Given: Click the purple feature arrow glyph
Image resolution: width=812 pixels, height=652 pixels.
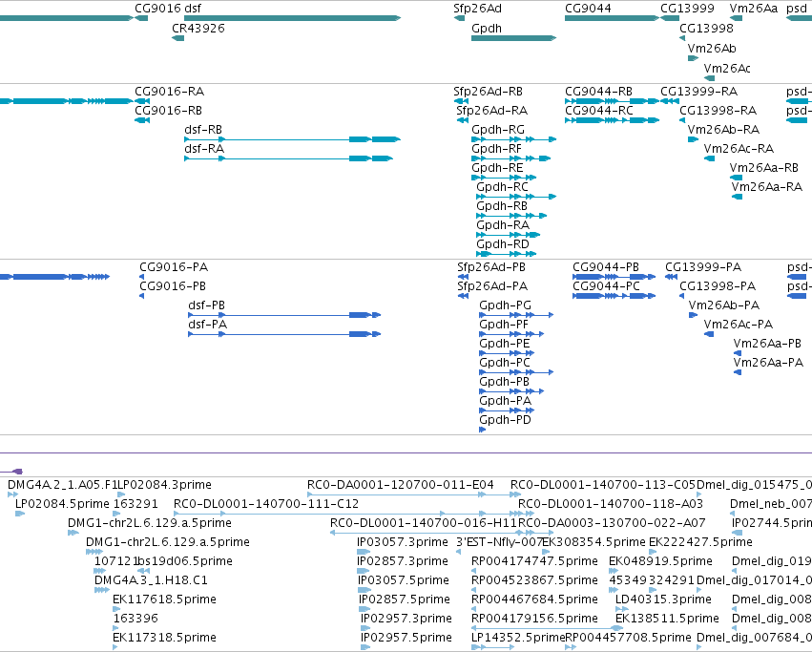Looking at the screenshot, I should point(16,472).
